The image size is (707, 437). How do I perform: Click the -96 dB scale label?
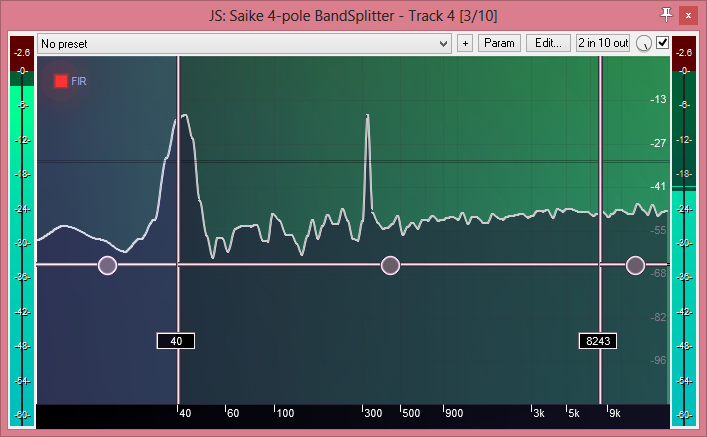click(658, 360)
